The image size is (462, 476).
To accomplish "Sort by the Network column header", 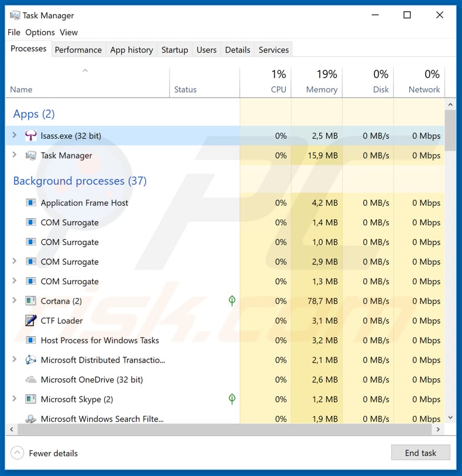I will 419,82.
